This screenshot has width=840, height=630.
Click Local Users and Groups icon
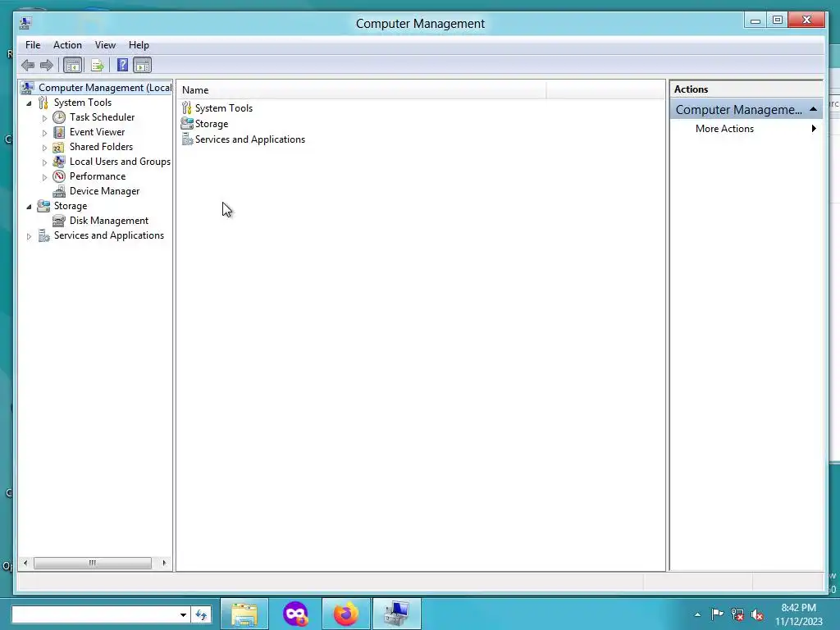pyautogui.click(x=59, y=162)
